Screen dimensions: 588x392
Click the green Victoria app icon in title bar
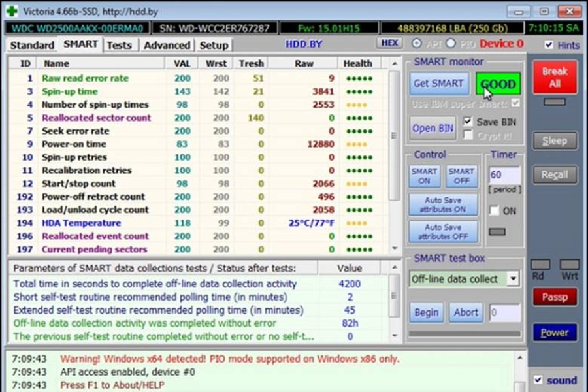pos(11,11)
